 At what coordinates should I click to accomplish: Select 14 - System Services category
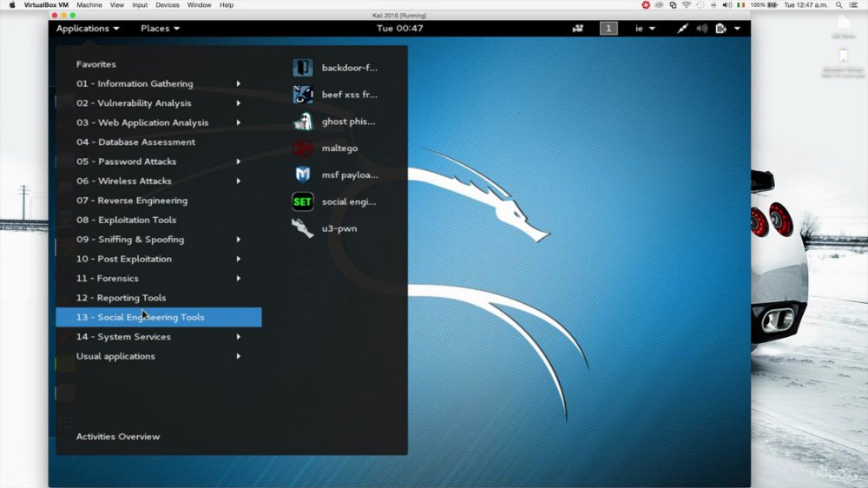(x=159, y=337)
